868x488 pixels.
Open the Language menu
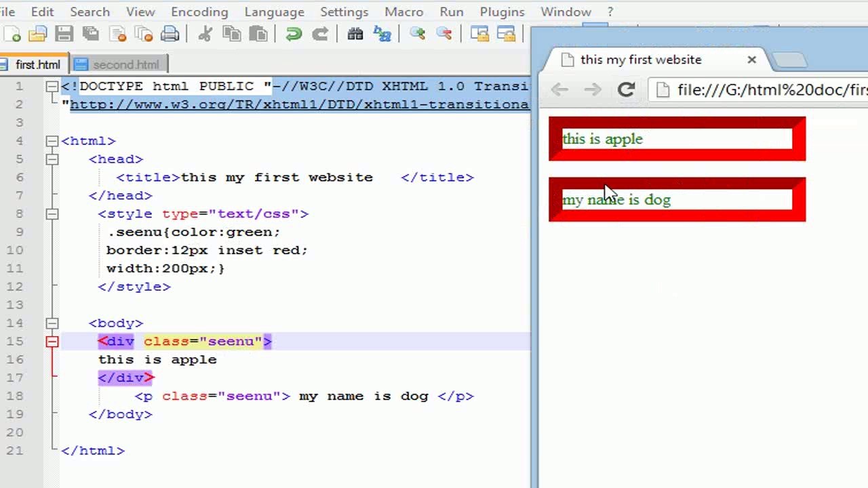274,12
